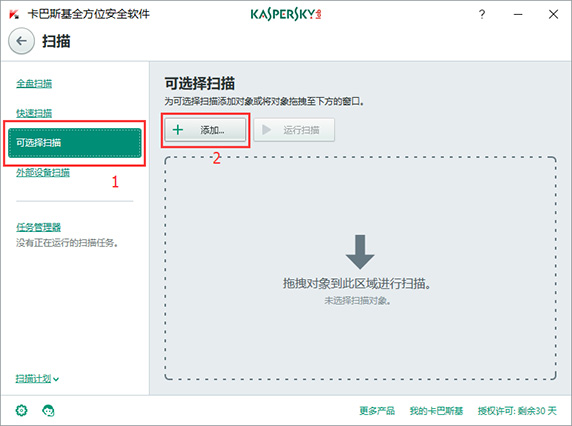Open the support agent face icon
This screenshot has height=426, width=572.
point(48,410)
